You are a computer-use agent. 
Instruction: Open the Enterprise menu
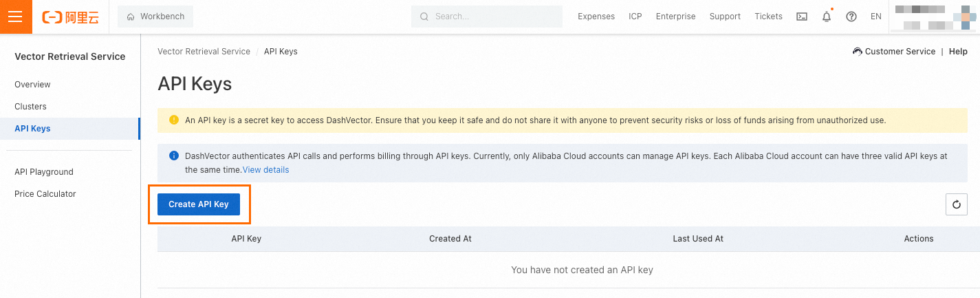click(675, 17)
